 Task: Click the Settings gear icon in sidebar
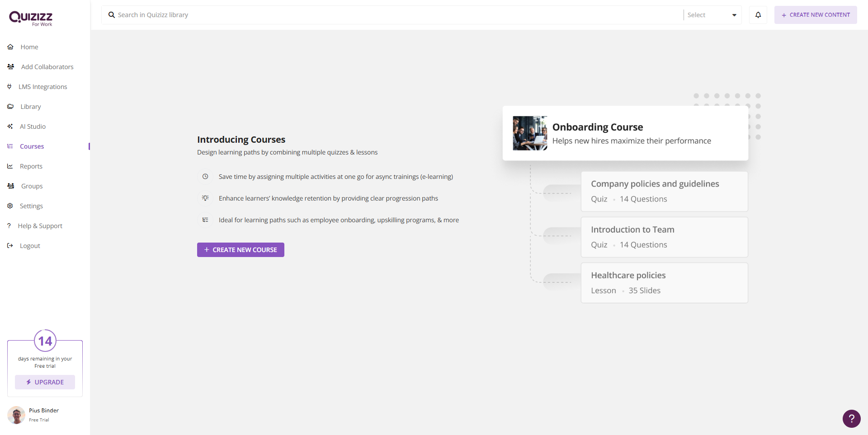10,206
